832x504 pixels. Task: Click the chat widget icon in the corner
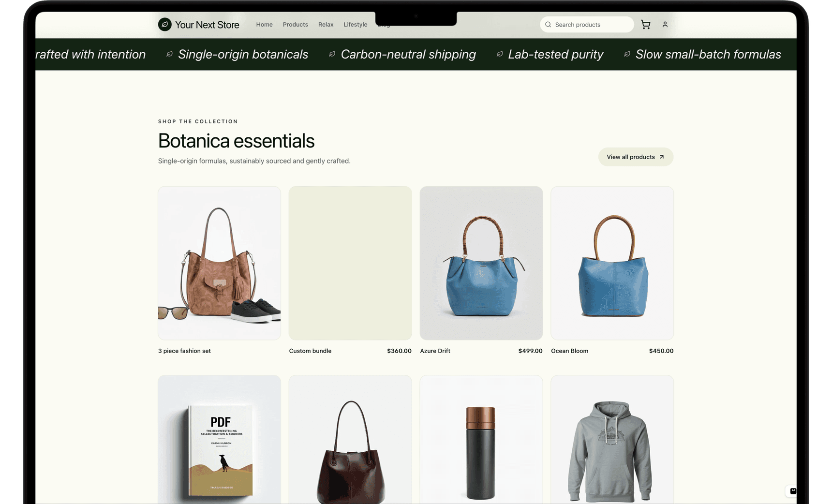pyautogui.click(x=793, y=490)
